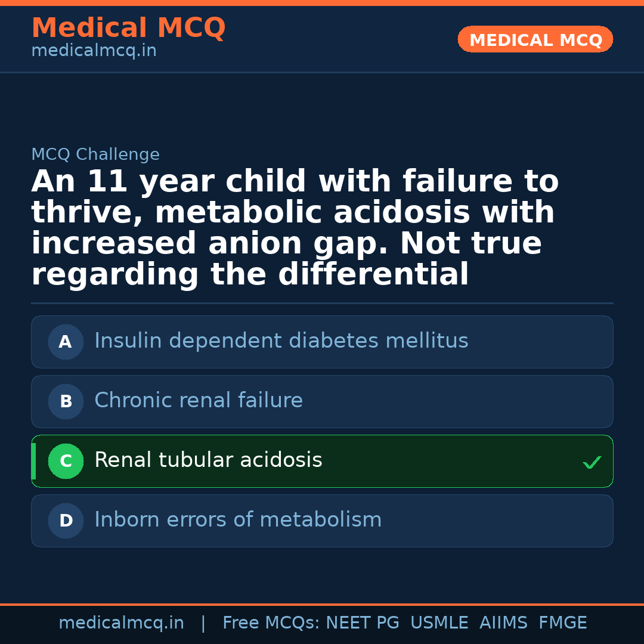Screen dimensions: 644x644
Task: Click the FMGE footer text
Action: coord(562,623)
